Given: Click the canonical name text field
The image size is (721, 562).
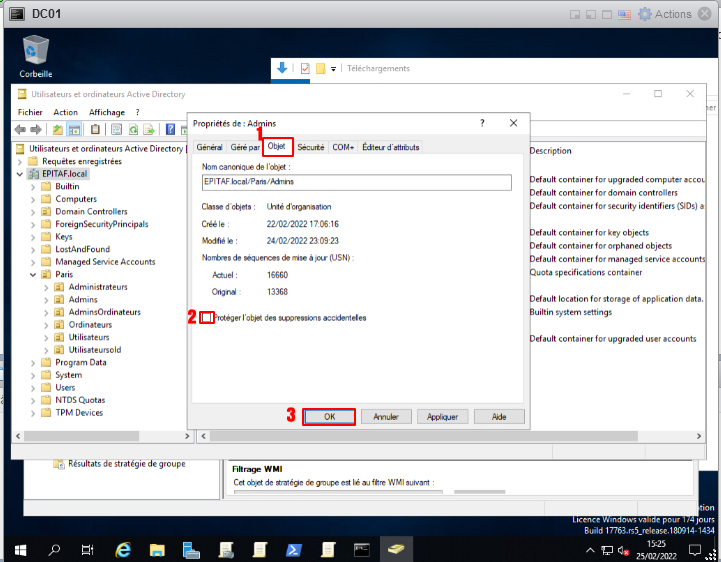Looking at the screenshot, I should click(x=355, y=182).
